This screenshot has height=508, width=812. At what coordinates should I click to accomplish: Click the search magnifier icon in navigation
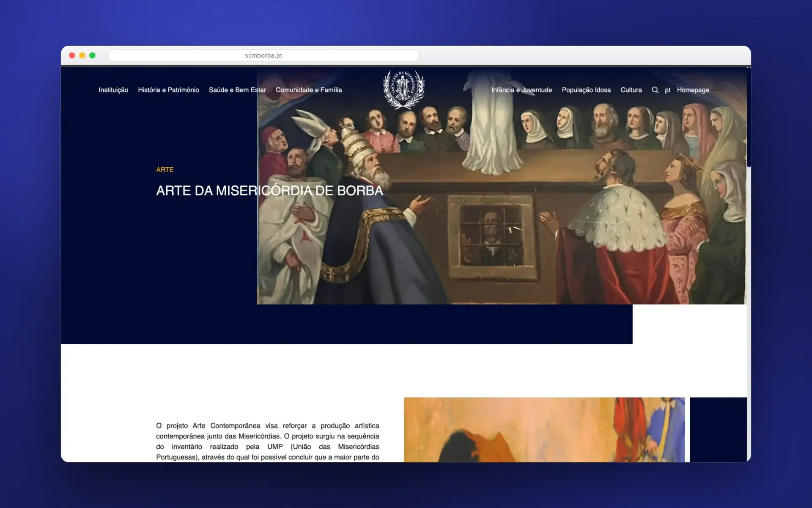tap(655, 90)
